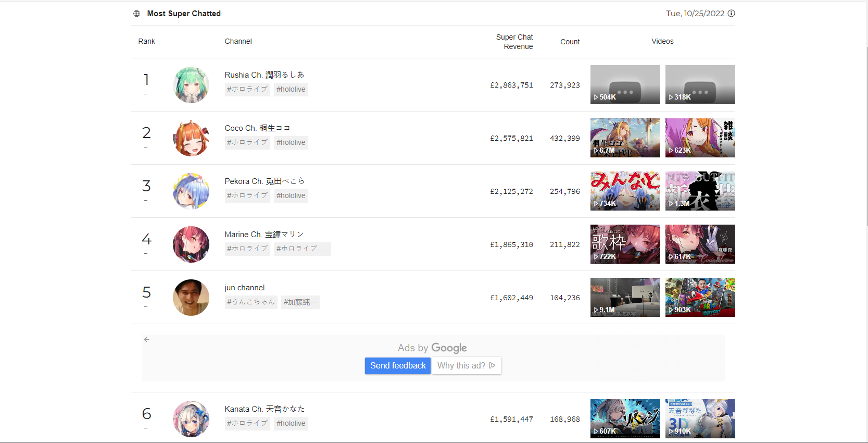Click the back arrow in the ad box
This screenshot has width=868, height=443.
[147, 339]
